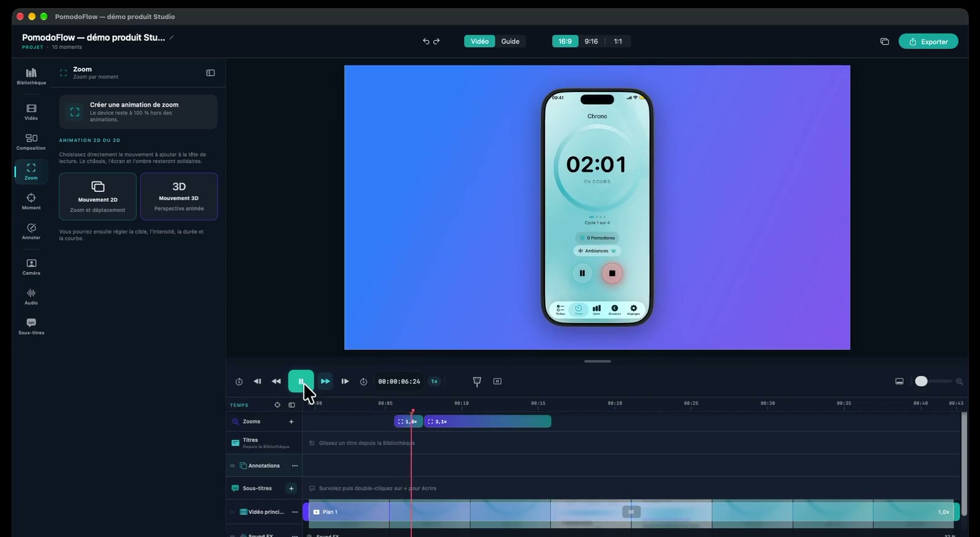This screenshot has height=537, width=980.
Task: Switch to Vidéo mode
Action: click(480, 41)
